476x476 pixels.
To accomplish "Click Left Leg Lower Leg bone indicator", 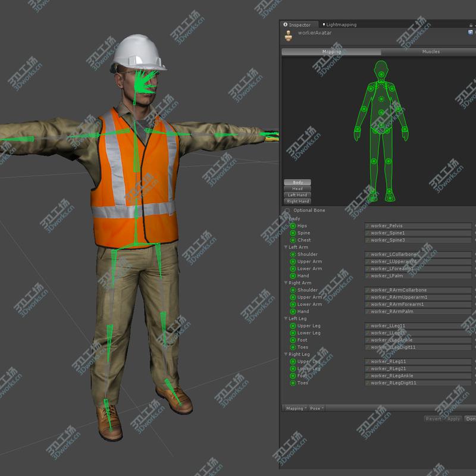I will [x=293, y=333].
